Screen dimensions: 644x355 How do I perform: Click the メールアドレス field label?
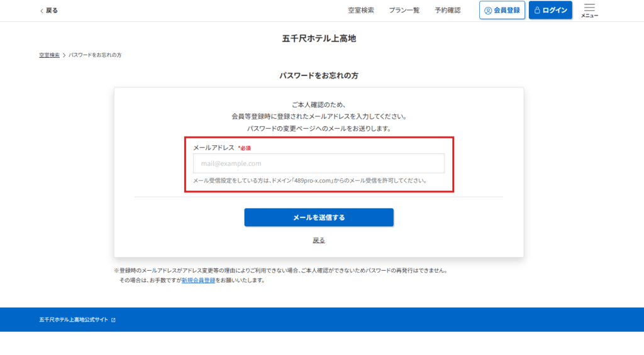[214, 148]
